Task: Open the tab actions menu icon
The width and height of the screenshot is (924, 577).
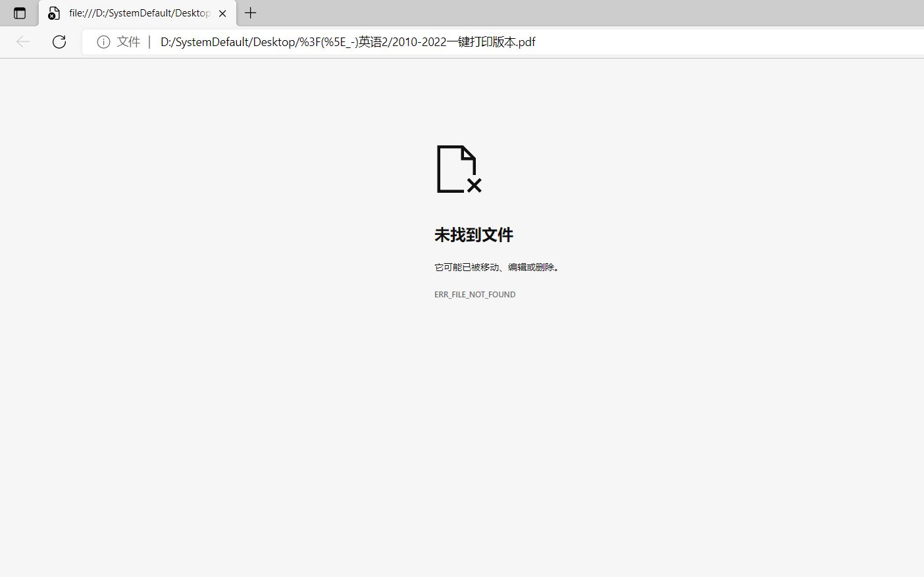Action: click(x=19, y=13)
